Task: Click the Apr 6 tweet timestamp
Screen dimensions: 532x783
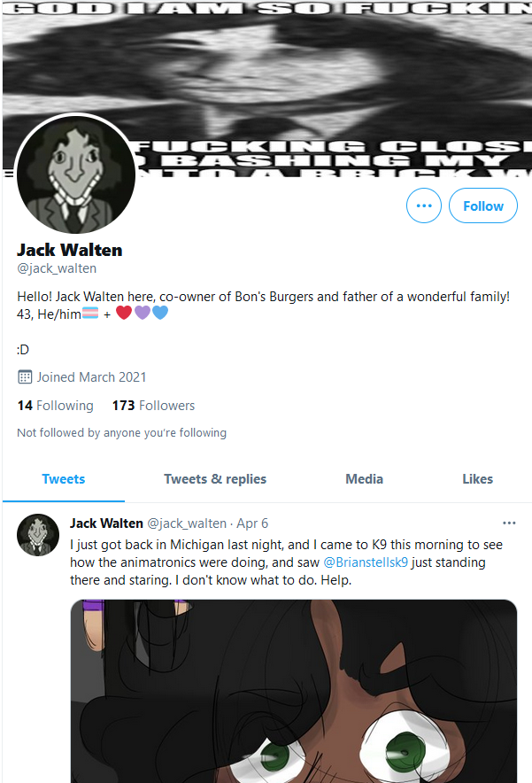Action: (252, 523)
